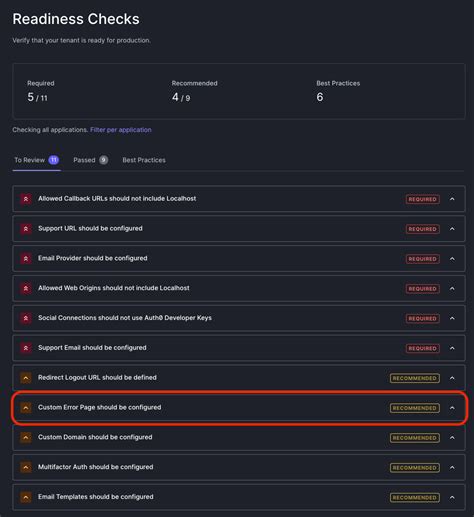Toggle the Email Provider row chevron

(x=452, y=259)
